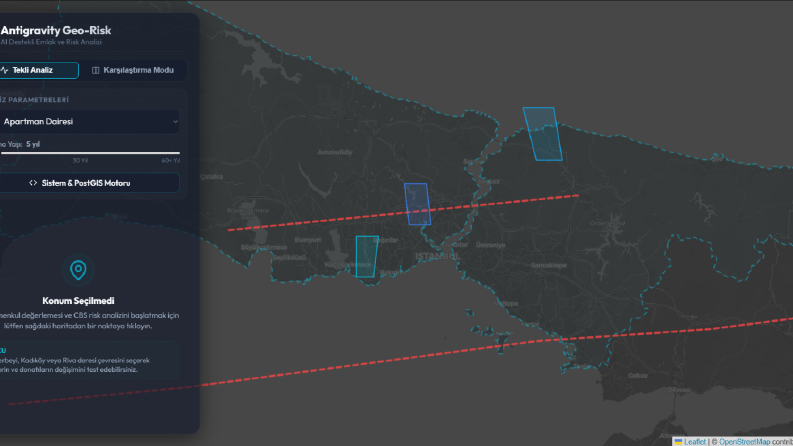The width and height of the screenshot is (793, 446).
Task: Click the Ümraniye label on the map
Action: coord(491,245)
